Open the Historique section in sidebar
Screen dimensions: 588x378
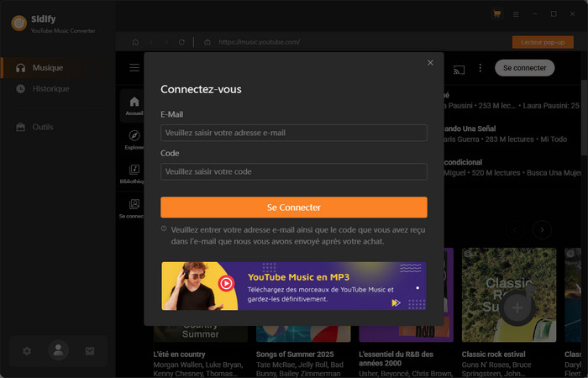coord(50,88)
